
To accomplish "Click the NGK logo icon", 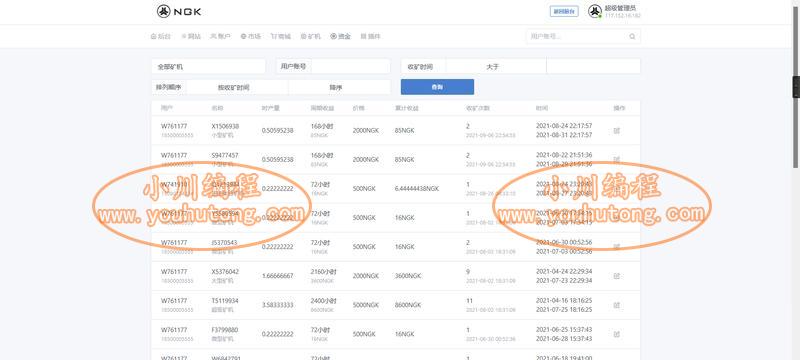I will (x=163, y=11).
